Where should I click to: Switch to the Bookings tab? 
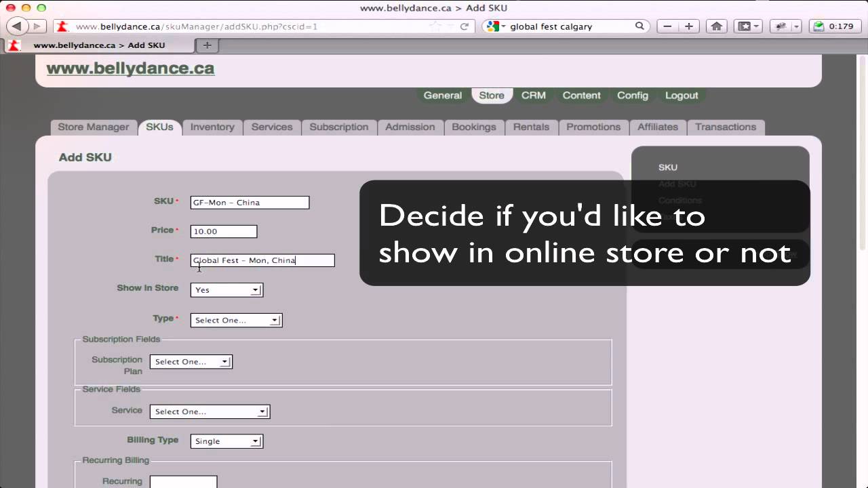click(474, 127)
